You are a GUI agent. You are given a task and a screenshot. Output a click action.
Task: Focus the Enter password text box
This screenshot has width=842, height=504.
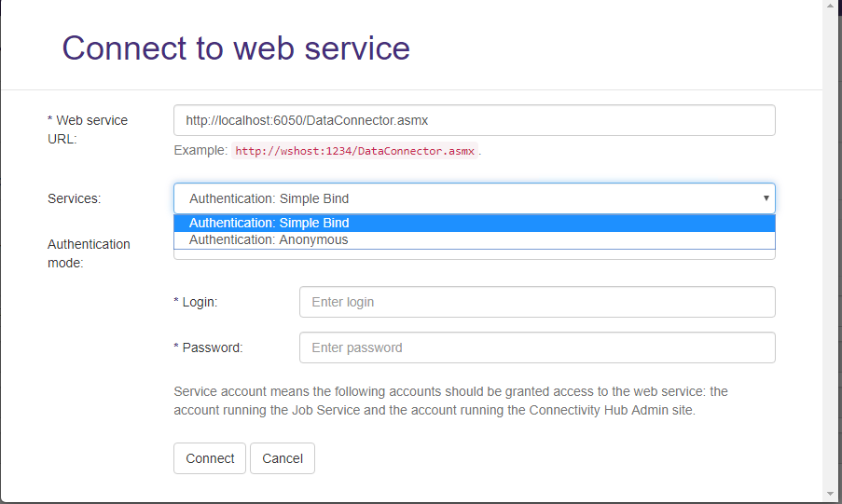pyautogui.click(x=536, y=347)
